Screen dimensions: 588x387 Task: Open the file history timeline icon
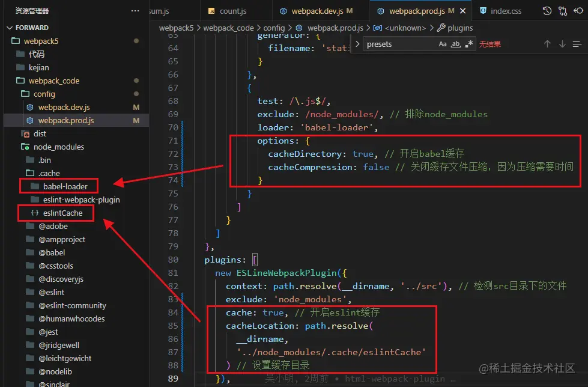547,11
